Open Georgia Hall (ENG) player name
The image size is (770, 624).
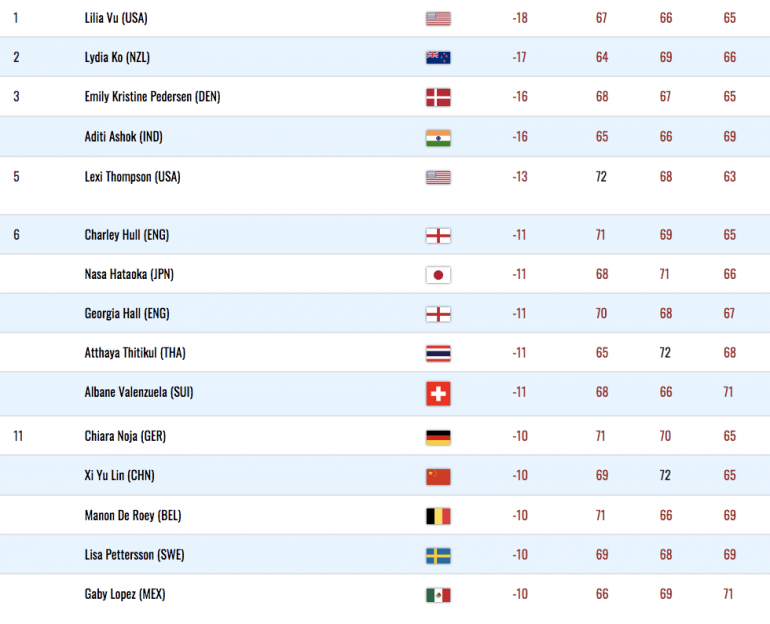[x=127, y=314]
